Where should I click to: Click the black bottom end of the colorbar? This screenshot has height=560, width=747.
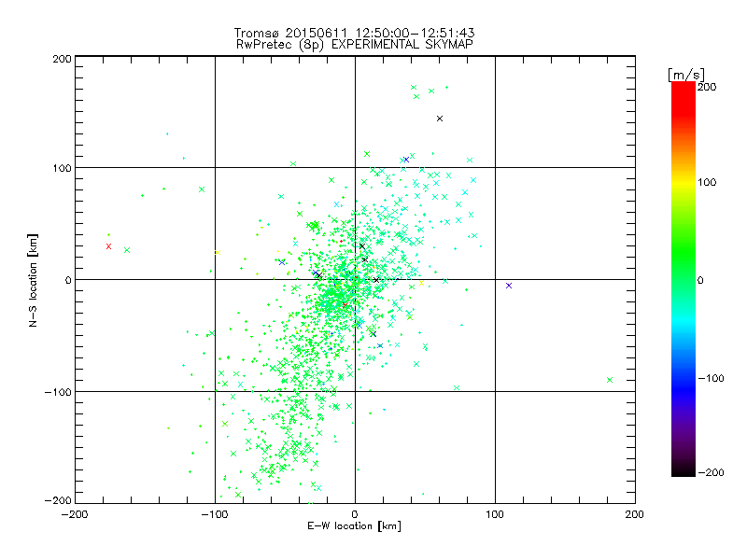pyautogui.click(x=684, y=469)
